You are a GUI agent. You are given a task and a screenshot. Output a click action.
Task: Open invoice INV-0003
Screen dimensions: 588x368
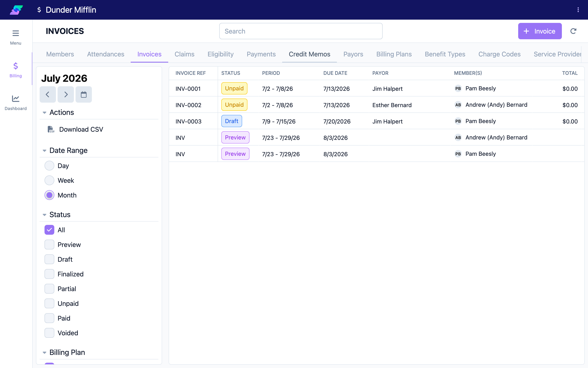tap(188, 121)
